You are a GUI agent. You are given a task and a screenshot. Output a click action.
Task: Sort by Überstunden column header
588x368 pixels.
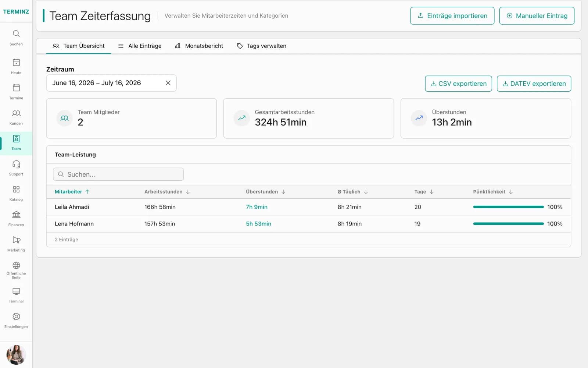pos(266,192)
